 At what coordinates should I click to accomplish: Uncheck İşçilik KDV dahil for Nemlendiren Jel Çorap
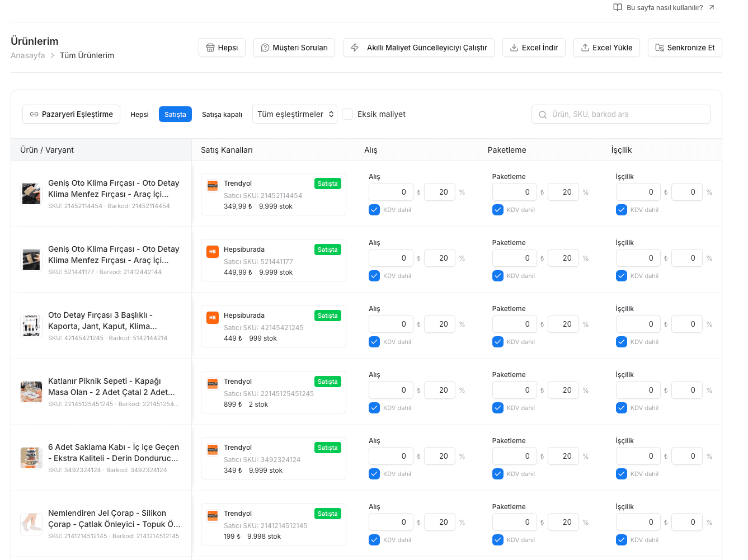(622, 540)
